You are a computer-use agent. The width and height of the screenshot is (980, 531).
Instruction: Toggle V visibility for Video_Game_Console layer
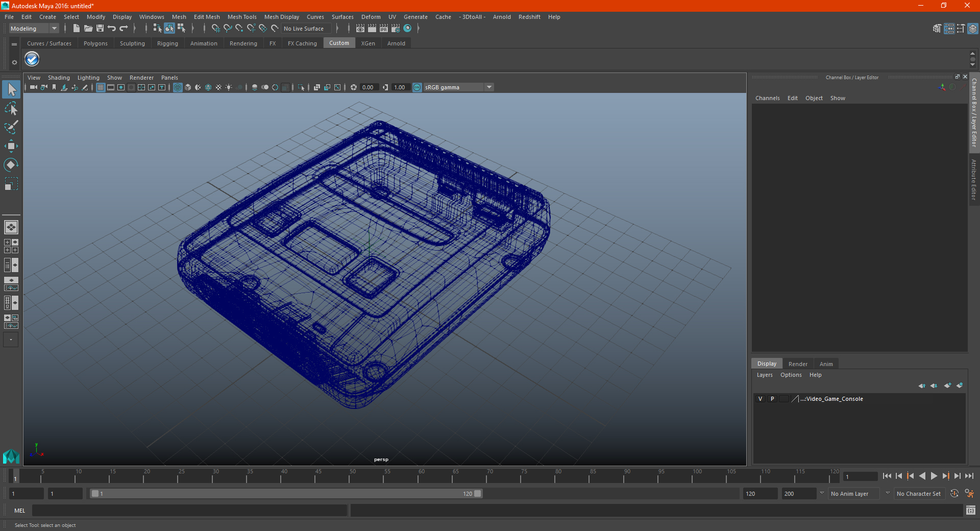coord(760,399)
